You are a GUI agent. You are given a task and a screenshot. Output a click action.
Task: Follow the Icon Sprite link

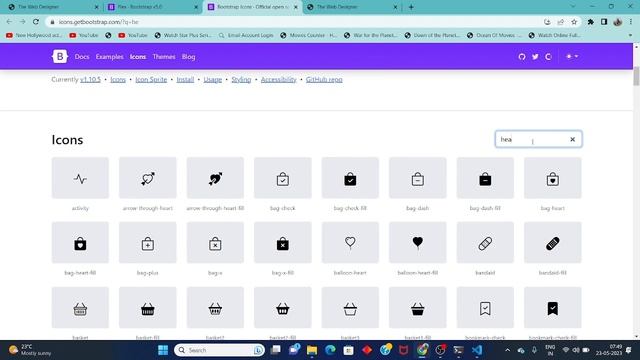(x=151, y=80)
